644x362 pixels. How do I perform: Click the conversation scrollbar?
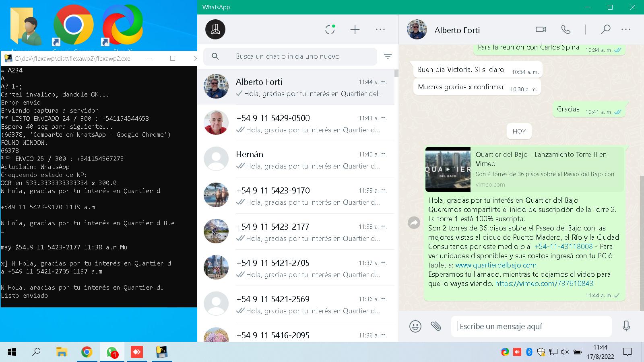(642, 243)
